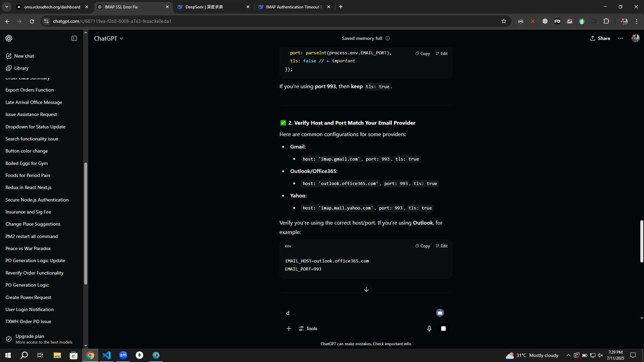
Task: Open the Windows Start menu
Action: [8, 355]
